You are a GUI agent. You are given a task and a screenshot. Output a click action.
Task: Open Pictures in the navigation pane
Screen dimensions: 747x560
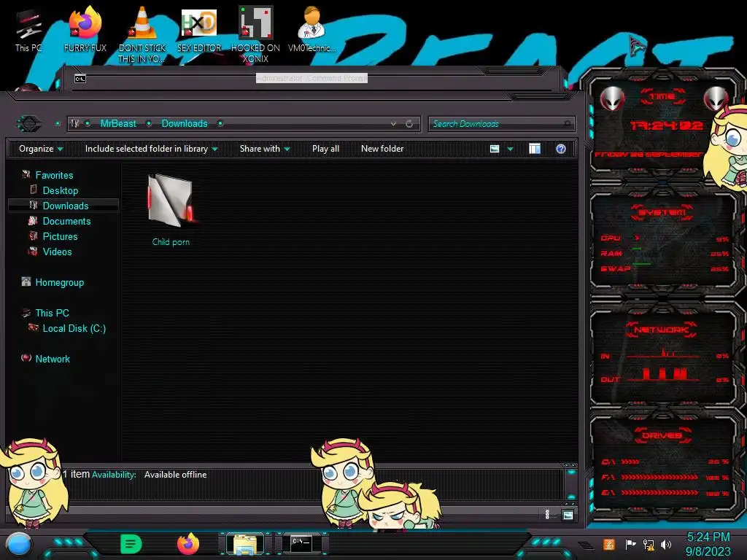click(60, 236)
